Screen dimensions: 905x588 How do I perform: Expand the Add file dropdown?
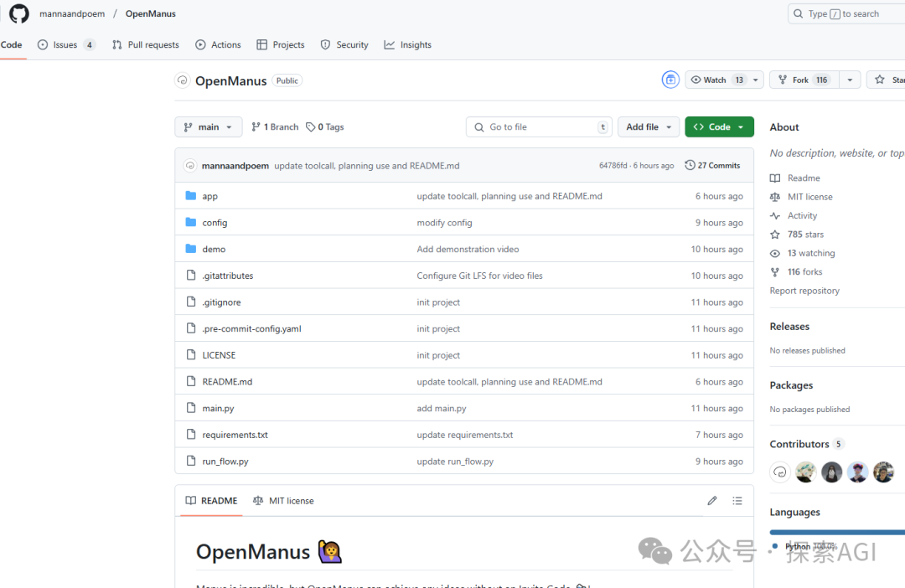coord(649,127)
